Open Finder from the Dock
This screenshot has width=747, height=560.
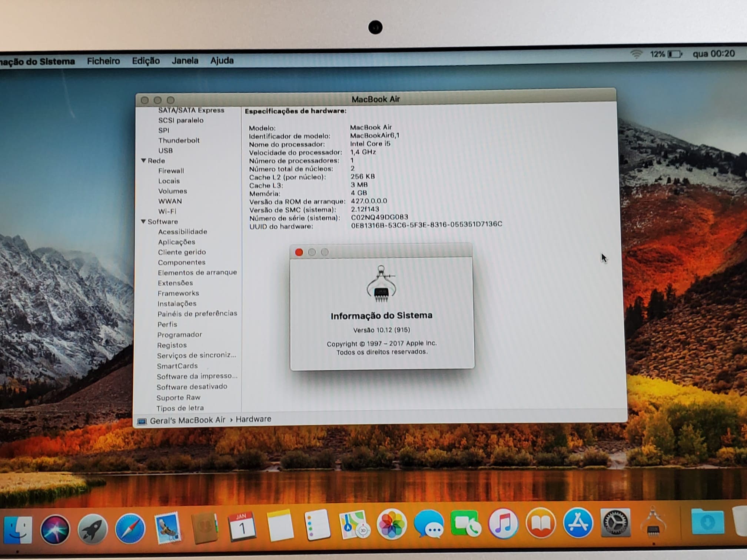tap(17, 530)
